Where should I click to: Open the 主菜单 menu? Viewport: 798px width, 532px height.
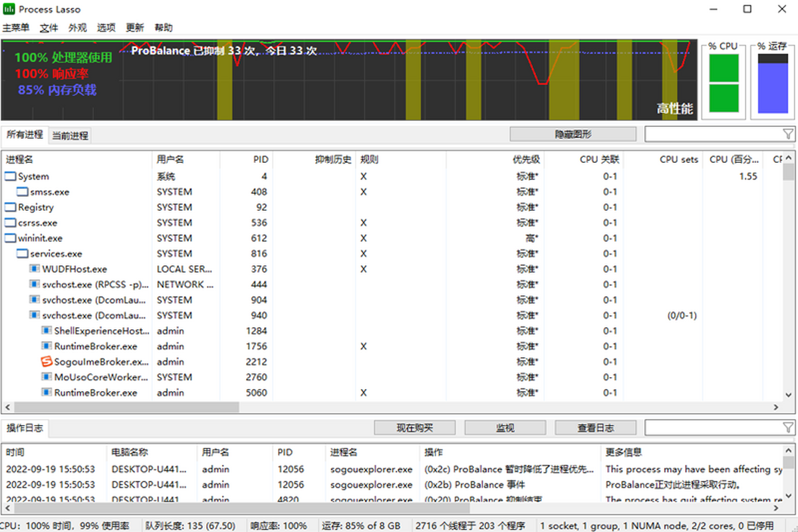tap(16, 28)
